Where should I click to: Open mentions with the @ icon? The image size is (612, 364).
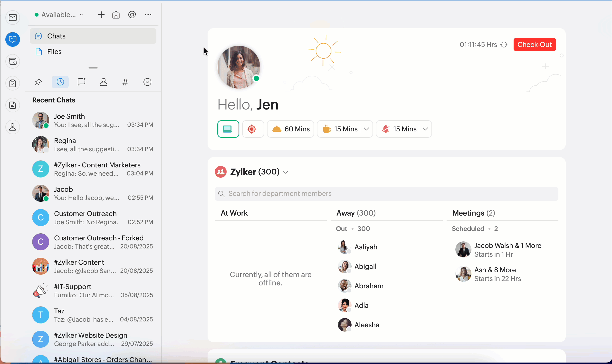pyautogui.click(x=132, y=15)
